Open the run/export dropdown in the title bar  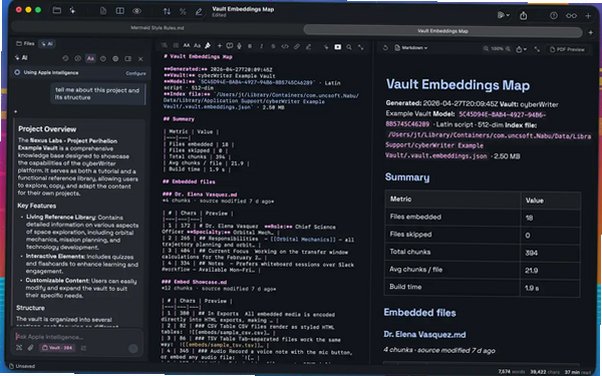503,15
